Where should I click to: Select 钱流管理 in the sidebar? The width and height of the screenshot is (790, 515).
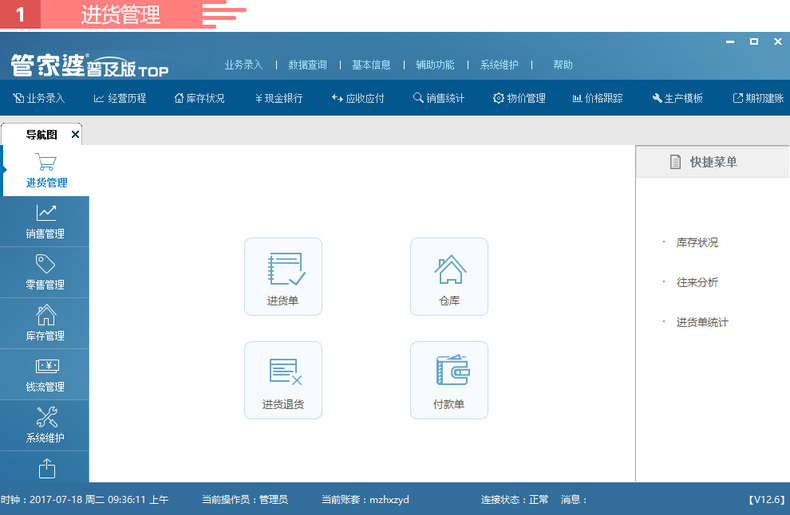click(45, 374)
